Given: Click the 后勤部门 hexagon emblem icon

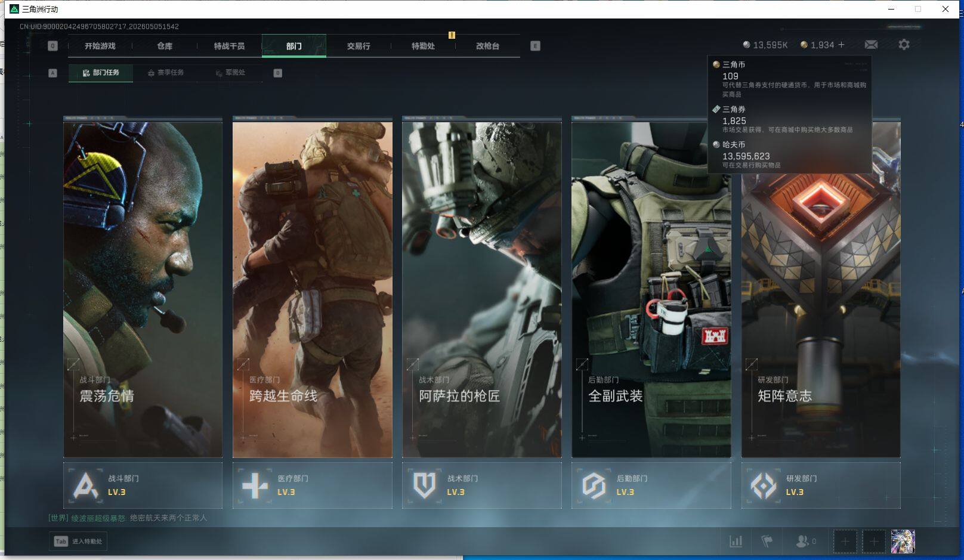Looking at the screenshot, I should click(594, 485).
